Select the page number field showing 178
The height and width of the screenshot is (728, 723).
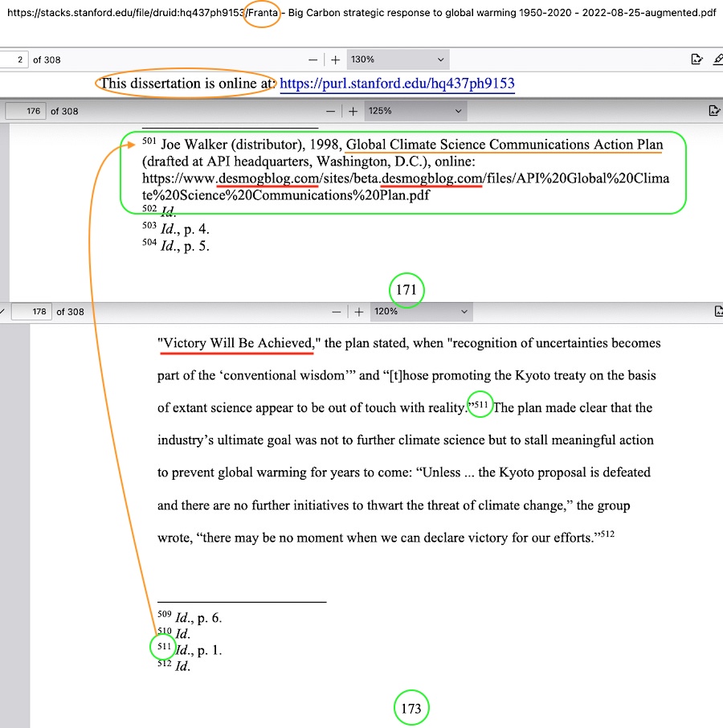[32, 311]
